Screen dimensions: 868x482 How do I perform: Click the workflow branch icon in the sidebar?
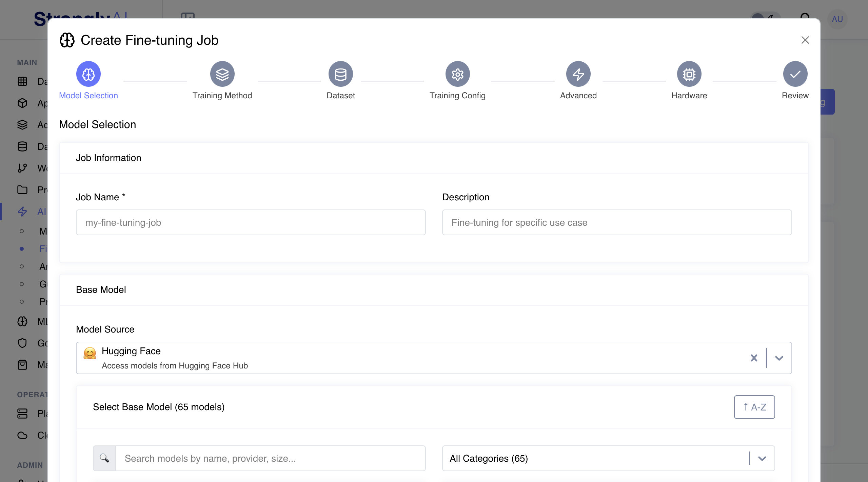22,168
